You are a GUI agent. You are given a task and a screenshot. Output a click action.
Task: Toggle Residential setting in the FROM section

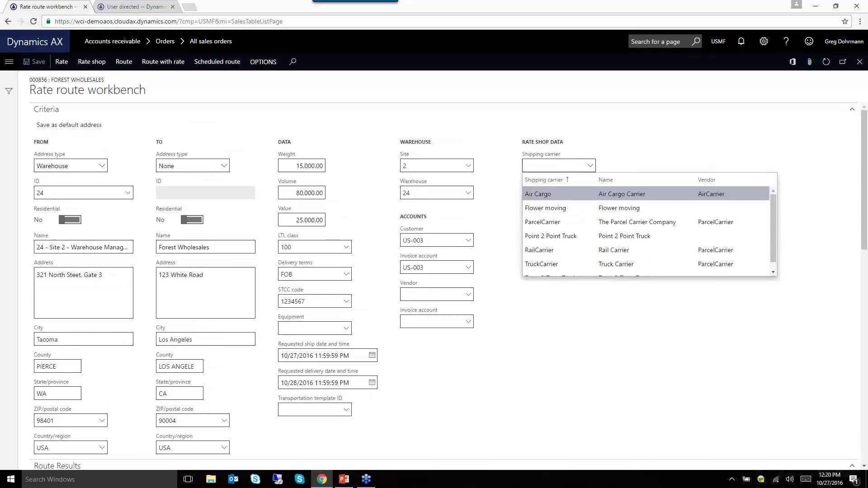point(70,220)
